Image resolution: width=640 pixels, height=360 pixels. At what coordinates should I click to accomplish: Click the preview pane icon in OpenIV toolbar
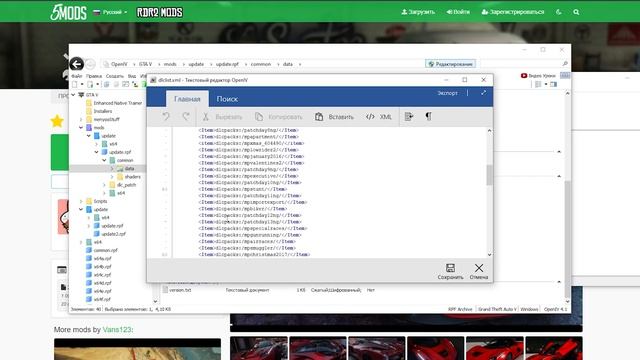pyautogui.click(x=553, y=84)
